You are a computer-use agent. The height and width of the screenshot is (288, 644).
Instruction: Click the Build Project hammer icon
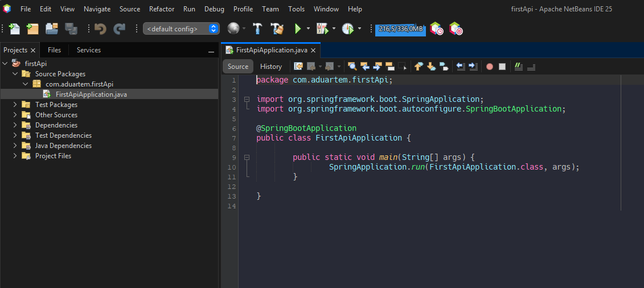click(x=257, y=28)
